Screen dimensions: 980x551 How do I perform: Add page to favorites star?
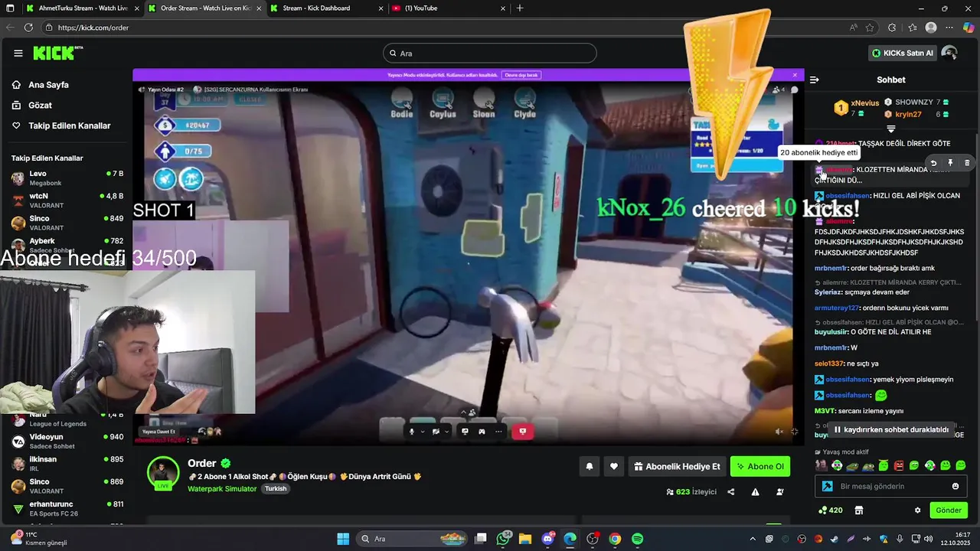coord(870,28)
